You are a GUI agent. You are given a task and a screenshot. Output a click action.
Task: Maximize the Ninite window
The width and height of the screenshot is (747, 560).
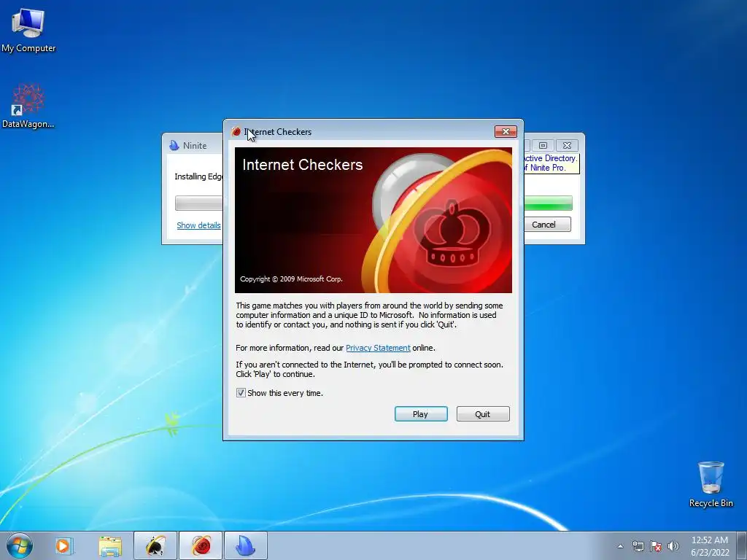coord(543,145)
